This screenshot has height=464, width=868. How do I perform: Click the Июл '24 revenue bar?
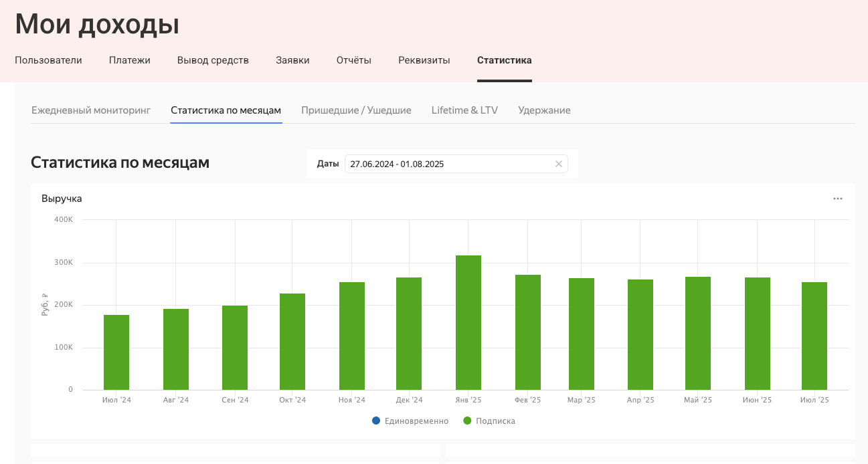(x=116, y=352)
